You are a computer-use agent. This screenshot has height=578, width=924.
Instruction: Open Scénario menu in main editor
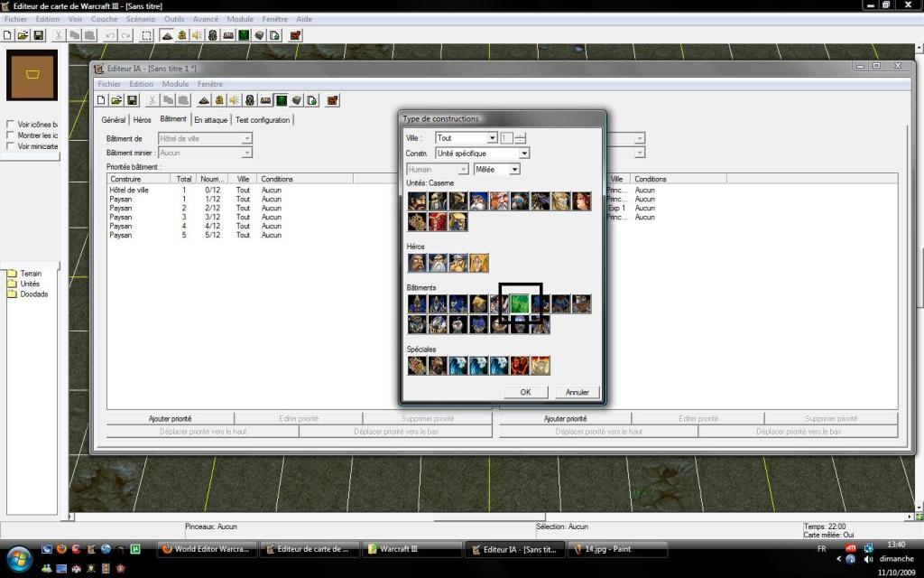[x=140, y=19]
